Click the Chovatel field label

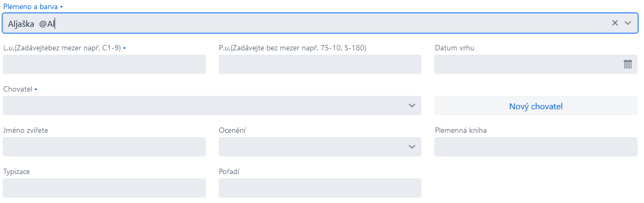pyautogui.click(x=18, y=89)
